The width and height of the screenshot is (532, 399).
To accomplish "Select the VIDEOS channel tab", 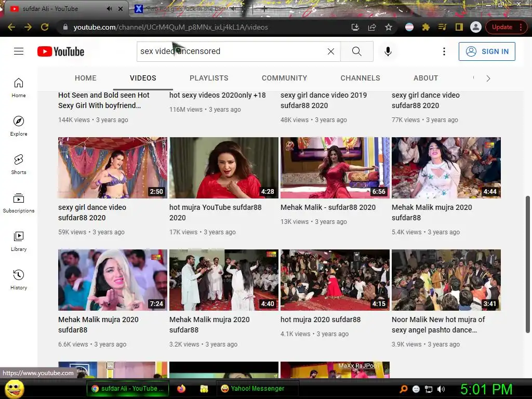I will (x=143, y=78).
